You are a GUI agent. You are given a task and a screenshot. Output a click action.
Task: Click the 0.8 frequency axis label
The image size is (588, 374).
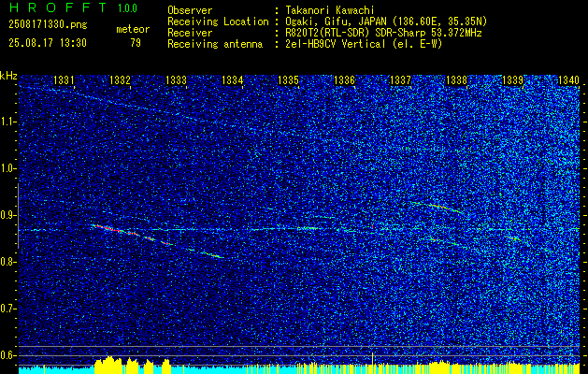click(x=7, y=262)
